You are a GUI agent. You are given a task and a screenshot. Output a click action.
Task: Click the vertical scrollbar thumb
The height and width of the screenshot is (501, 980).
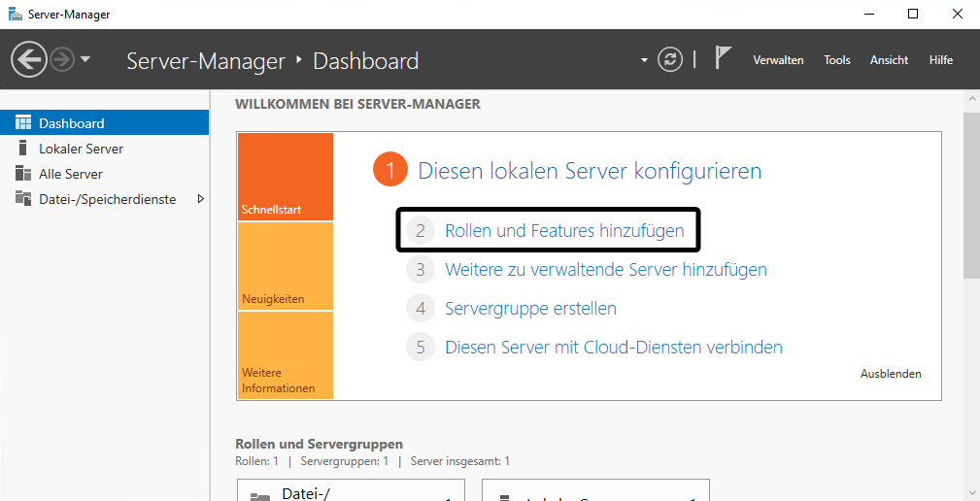[x=971, y=195]
